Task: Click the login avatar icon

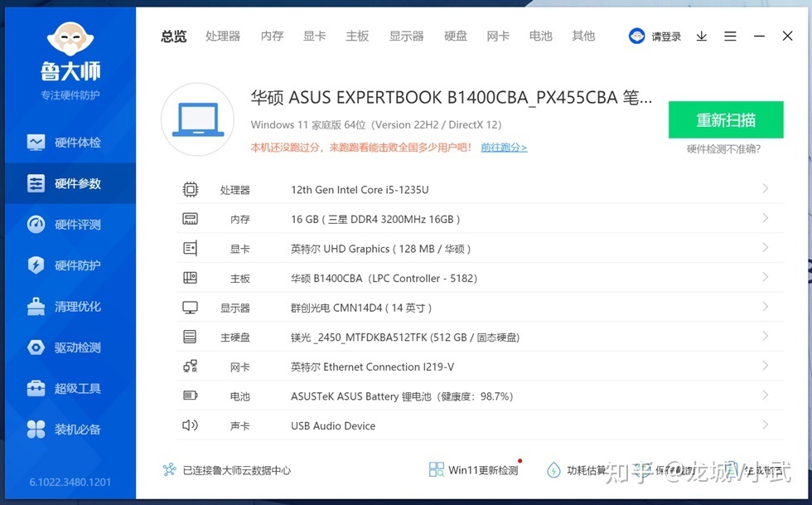Action: [x=636, y=36]
